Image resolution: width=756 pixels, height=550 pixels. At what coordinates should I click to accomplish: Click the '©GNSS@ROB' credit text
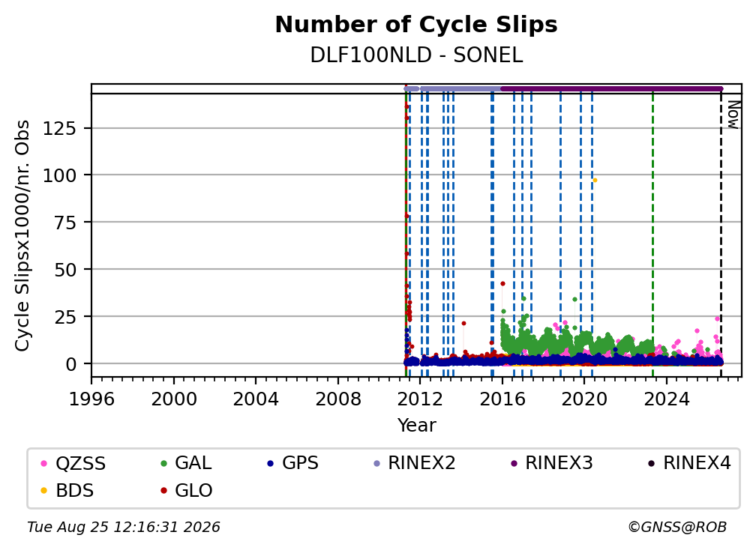pyautogui.click(x=677, y=527)
